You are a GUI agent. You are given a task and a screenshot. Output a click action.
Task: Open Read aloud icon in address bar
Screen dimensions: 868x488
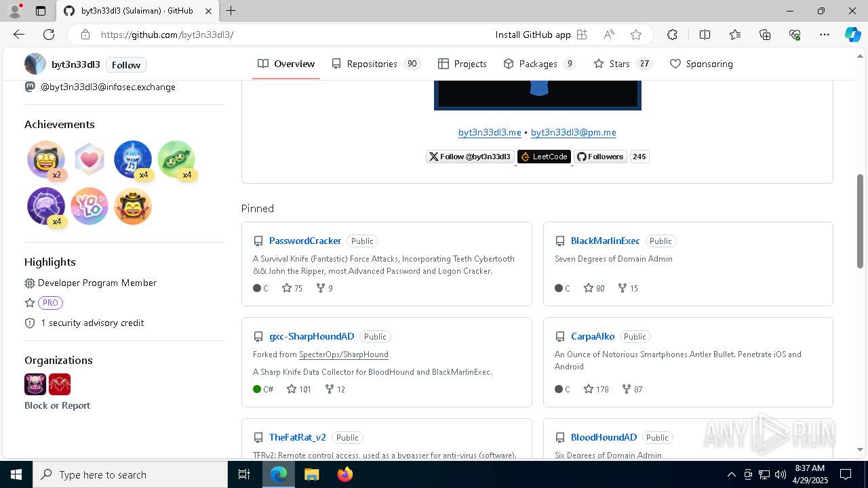click(609, 35)
